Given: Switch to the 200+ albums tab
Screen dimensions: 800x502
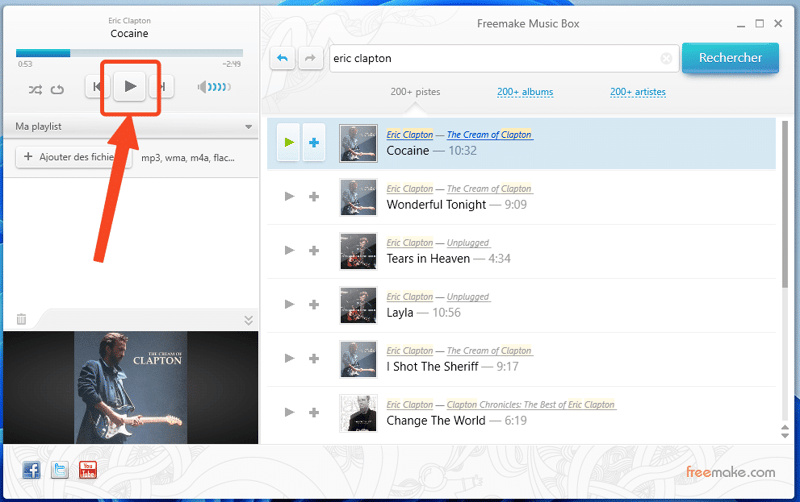Looking at the screenshot, I should click(x=525, y=92).
